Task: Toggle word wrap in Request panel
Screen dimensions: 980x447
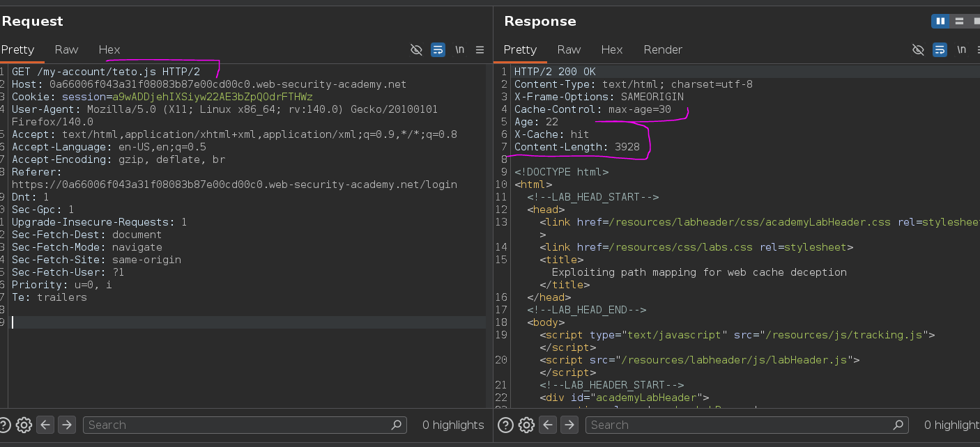Action: pyautogui.click(x=438, y=49)
